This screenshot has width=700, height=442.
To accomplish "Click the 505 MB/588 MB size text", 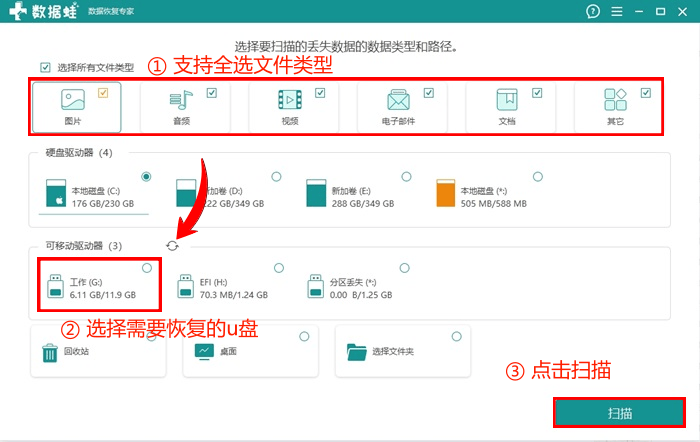I will pyautogui.click(x=494, y=204).
